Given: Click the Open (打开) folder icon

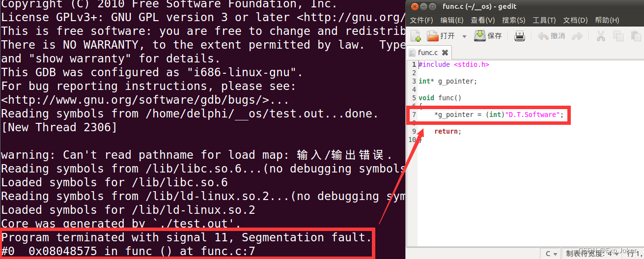Looking at the screenshot, I should (433, 36).
